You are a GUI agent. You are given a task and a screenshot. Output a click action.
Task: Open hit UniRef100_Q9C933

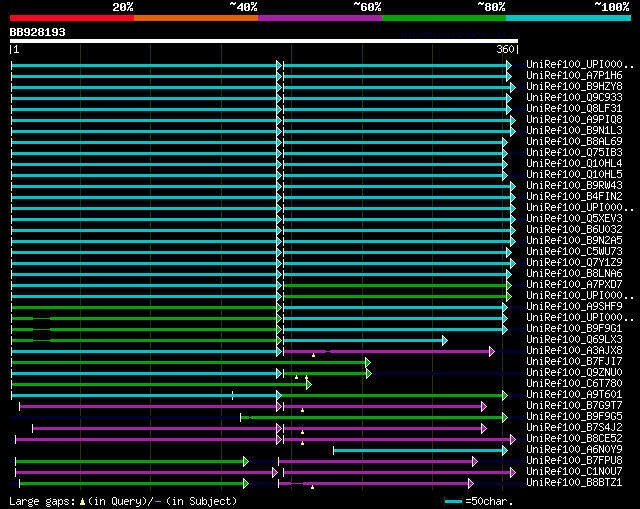pyautogui.click(x=574, y=98)
